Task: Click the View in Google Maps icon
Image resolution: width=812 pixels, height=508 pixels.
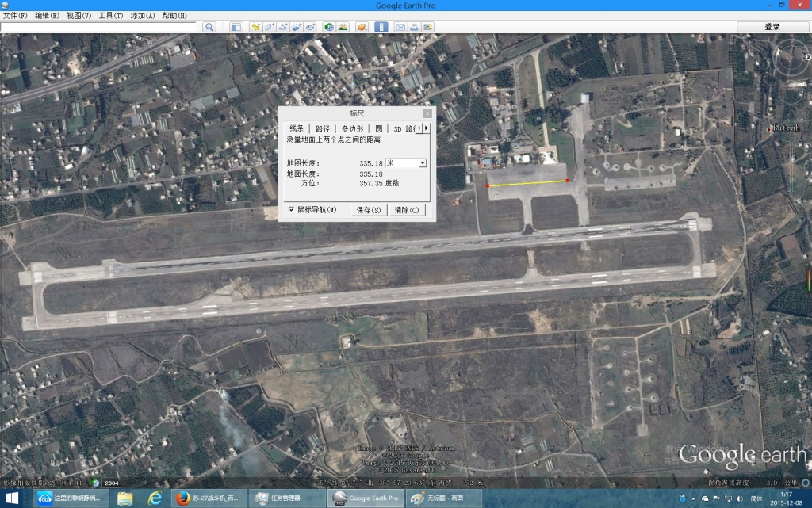Action: click(x=427, y=27)
